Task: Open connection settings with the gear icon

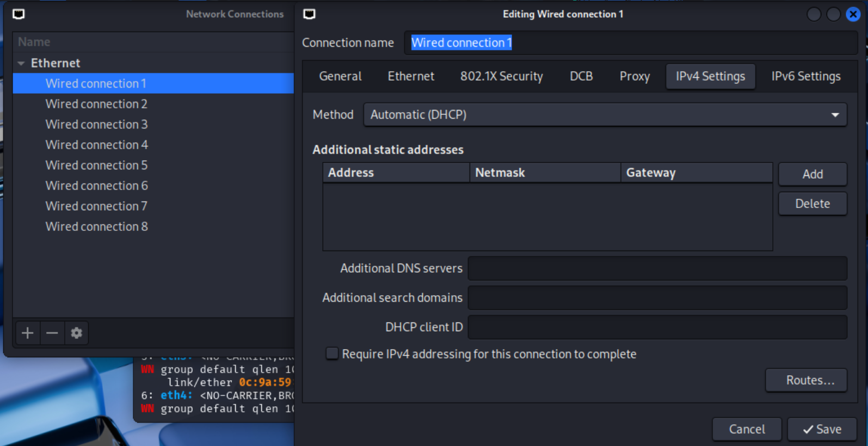Action: pos(77,333)
